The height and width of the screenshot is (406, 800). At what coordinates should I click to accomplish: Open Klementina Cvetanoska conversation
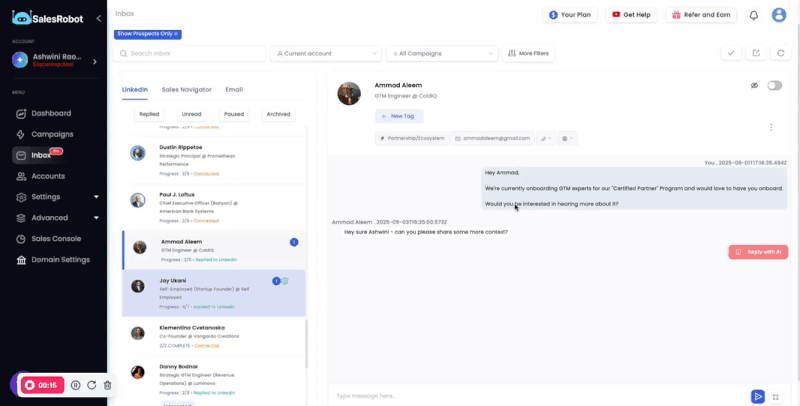click(x=214, y=336)
